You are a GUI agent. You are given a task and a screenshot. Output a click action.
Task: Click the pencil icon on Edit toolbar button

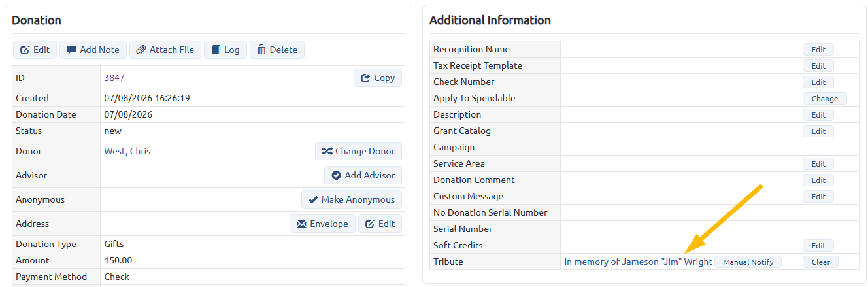[25, 50]
